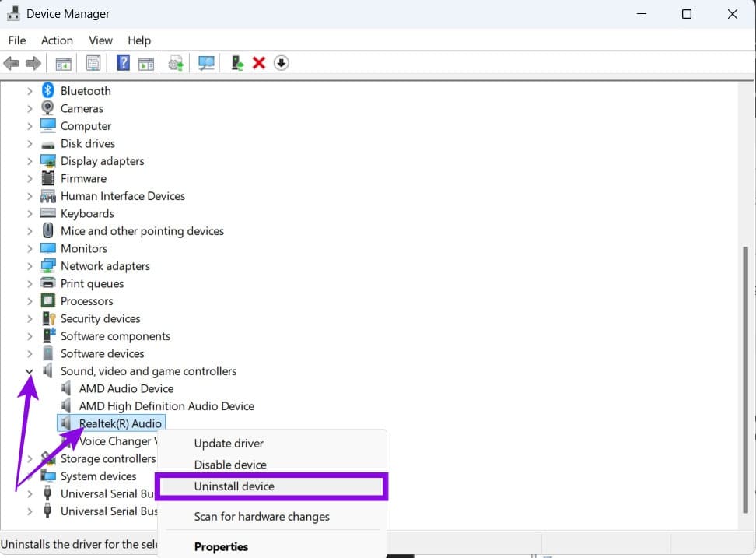Click the Human Interface Devices icon
This screenshot has height=558, width=756.
[x=47, y=196]
